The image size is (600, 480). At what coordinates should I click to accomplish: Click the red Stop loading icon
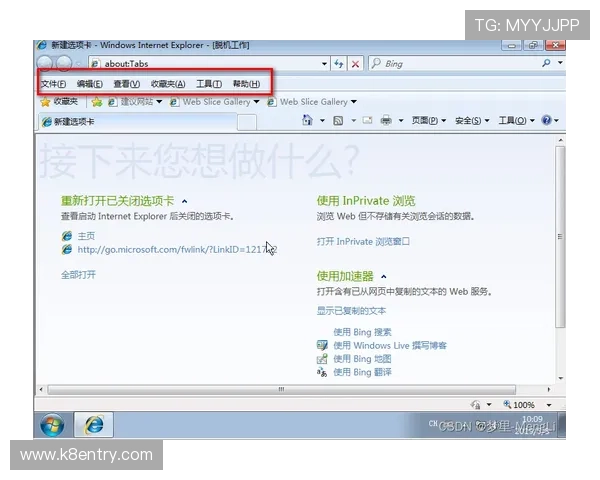coord(355,64)
